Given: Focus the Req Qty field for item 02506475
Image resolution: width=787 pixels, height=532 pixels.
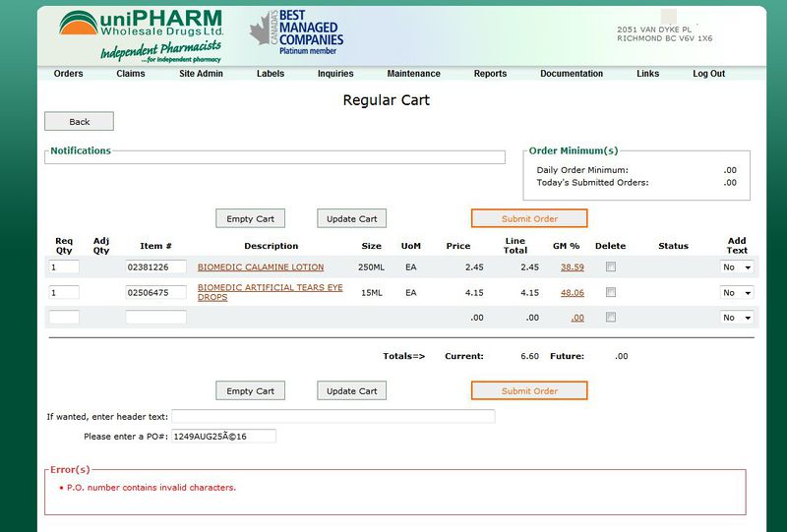Looking at the screenshot, I should [x=64, y=292].
